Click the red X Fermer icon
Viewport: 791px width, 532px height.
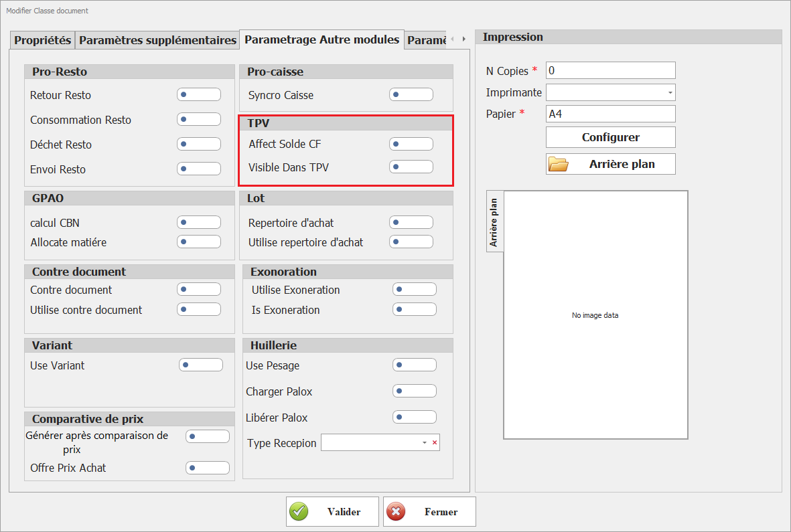pyautogui.click(x=396, y=512)
